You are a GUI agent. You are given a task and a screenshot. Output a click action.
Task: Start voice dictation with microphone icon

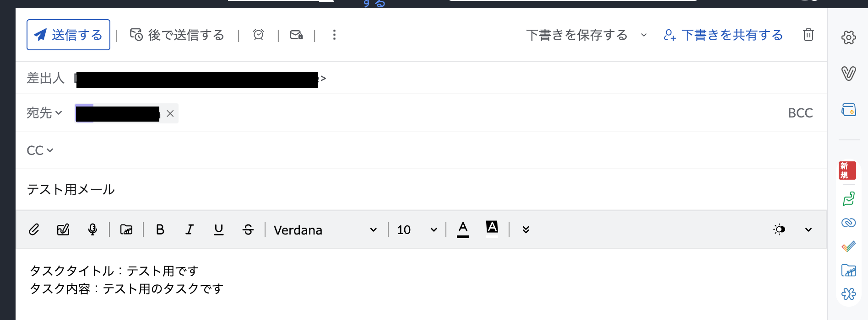pos(92,229)
